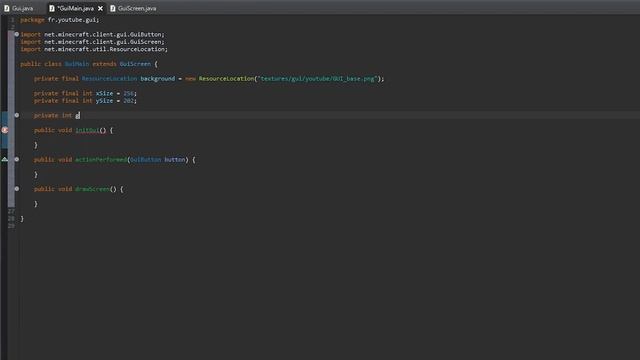
Task: Click the 'xSize' field name
Action: click(x=104, y=93)
